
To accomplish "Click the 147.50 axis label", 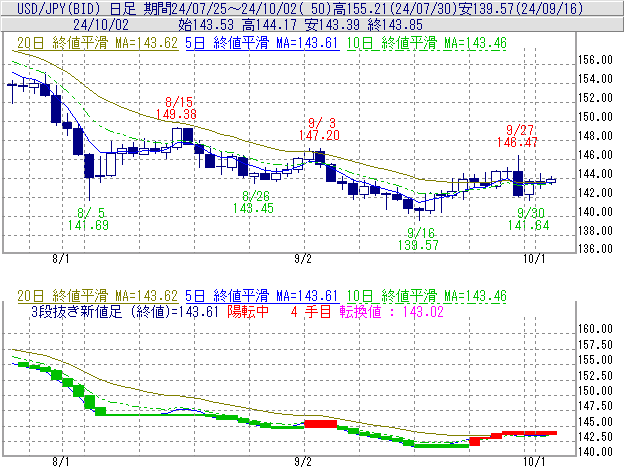I will [x=595, y=406].
